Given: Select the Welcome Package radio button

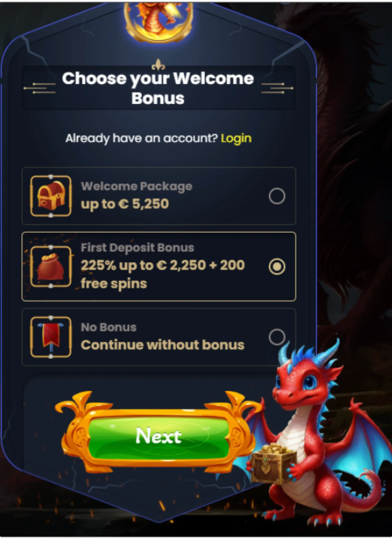Looking at the screenshot, I should 277,196.
